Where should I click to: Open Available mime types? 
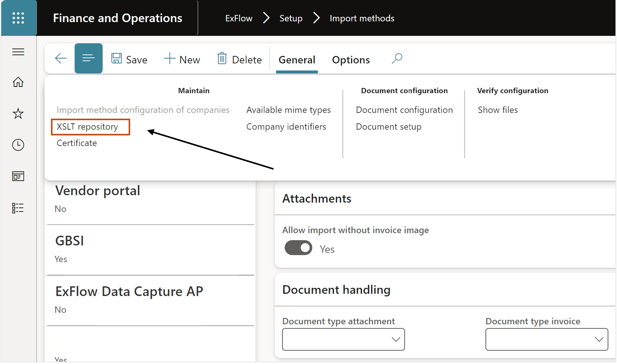(288, 110)
